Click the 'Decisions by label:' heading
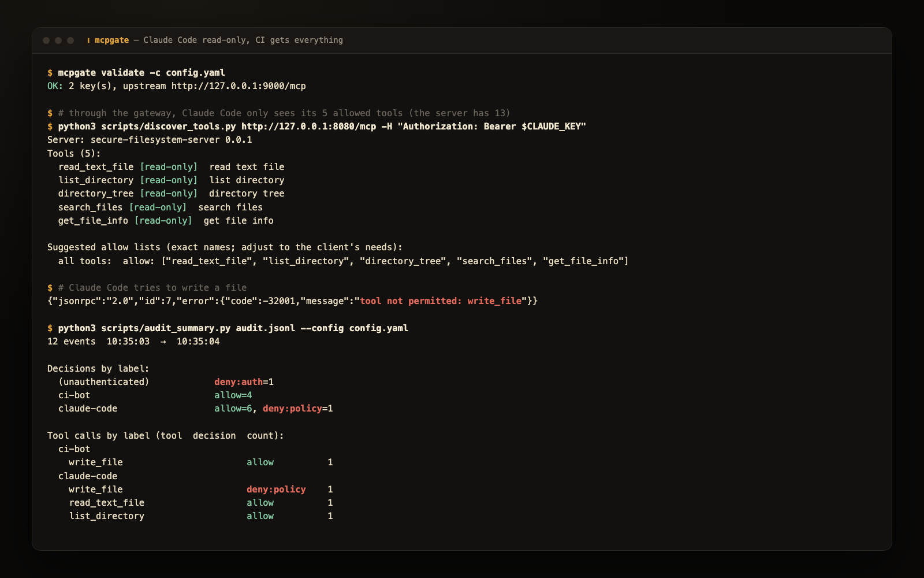This screenshot has width=924, height=578. (98, 369)
